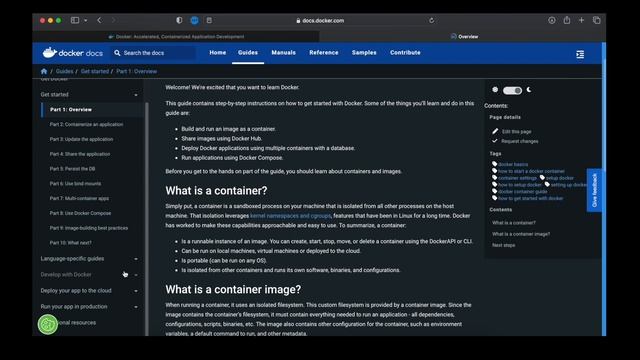Click the search magnifier icon

point(117,53)
